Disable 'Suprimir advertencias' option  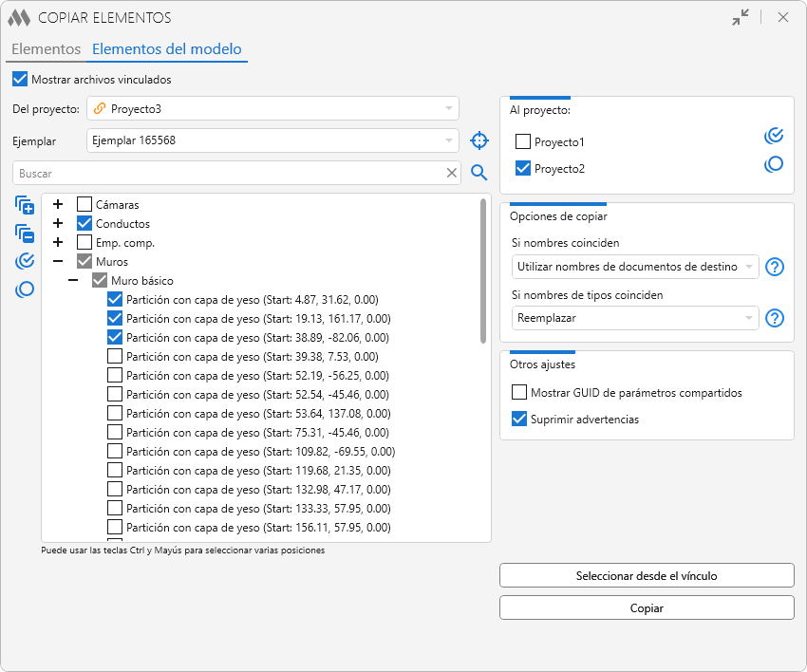[x=519, y=419]
